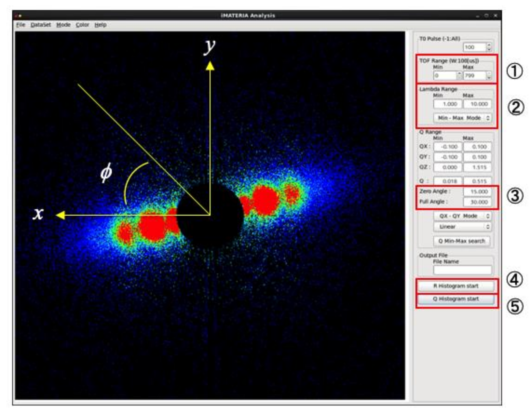The height and width of the screenshot is (418, 532).
Task: Open the DataSet menu
Action: click(x=41, y=25)
